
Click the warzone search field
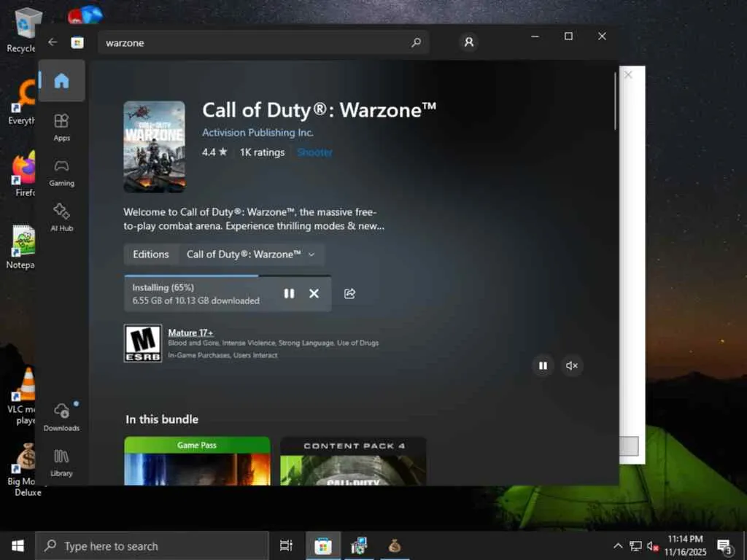[x=263, y=43]
